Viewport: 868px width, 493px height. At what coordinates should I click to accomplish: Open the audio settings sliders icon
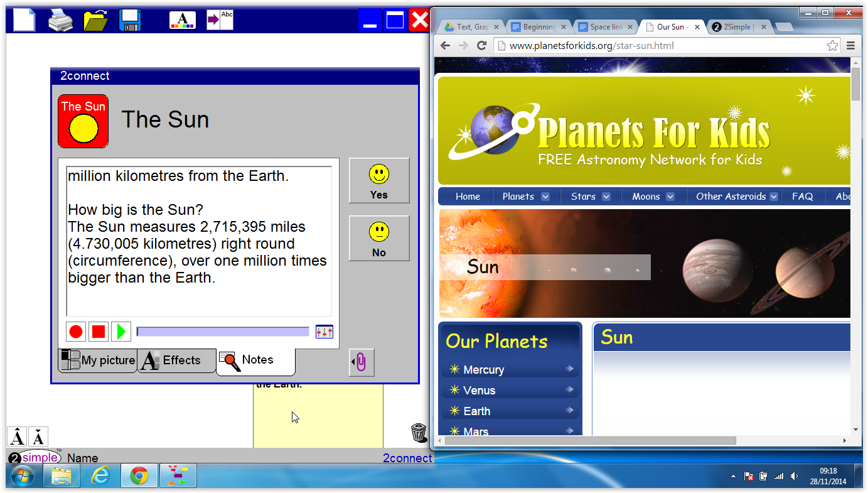pyautogui.click(x=324, y=332)
